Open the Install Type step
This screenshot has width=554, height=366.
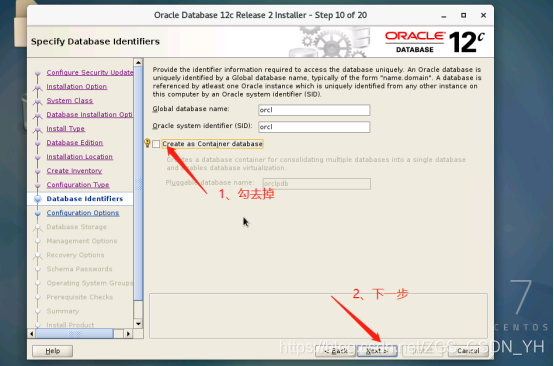tap(66, 129)
